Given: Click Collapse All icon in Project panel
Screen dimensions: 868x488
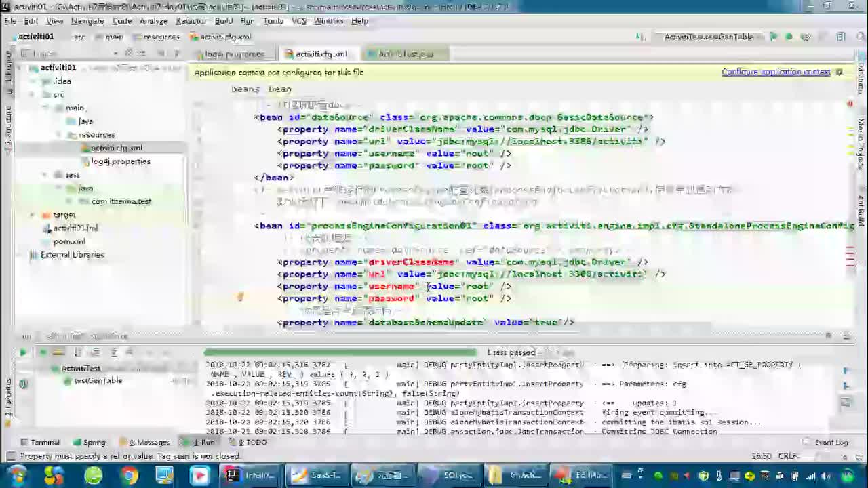Looking at the screenshot, I should point(142,53).
